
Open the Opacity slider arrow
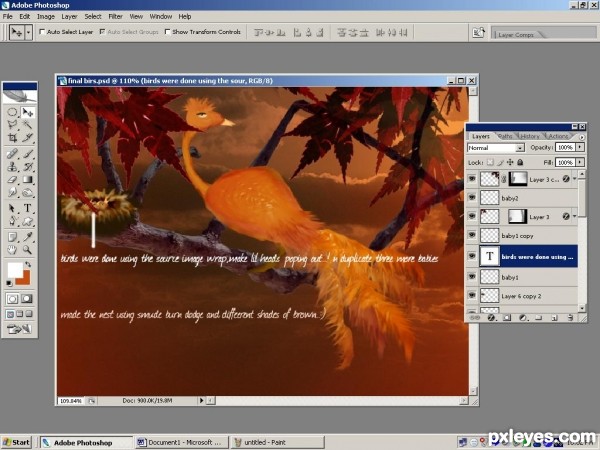[580, 147]
